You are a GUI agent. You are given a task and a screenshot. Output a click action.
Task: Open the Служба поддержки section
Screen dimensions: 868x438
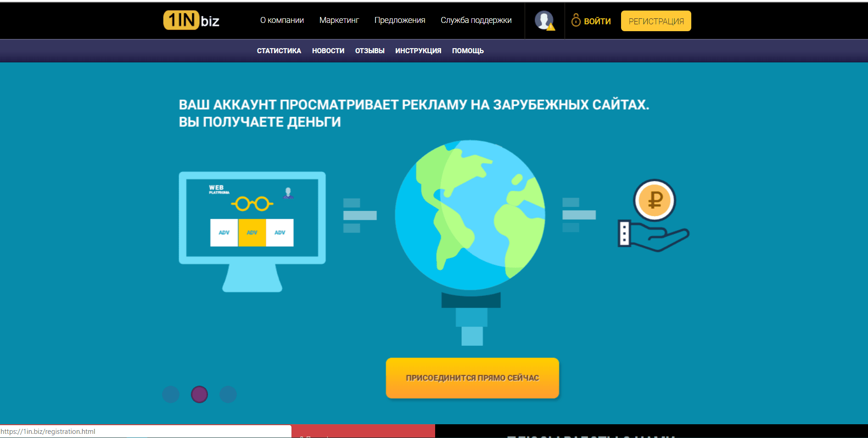476,20
